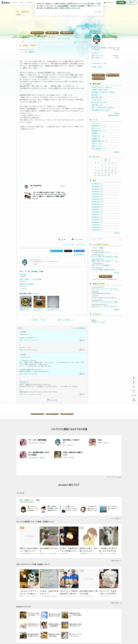This screenshot has width=138, height=644.
Task: Click 返信する on Dawn's comment 3
Action: 82,350
